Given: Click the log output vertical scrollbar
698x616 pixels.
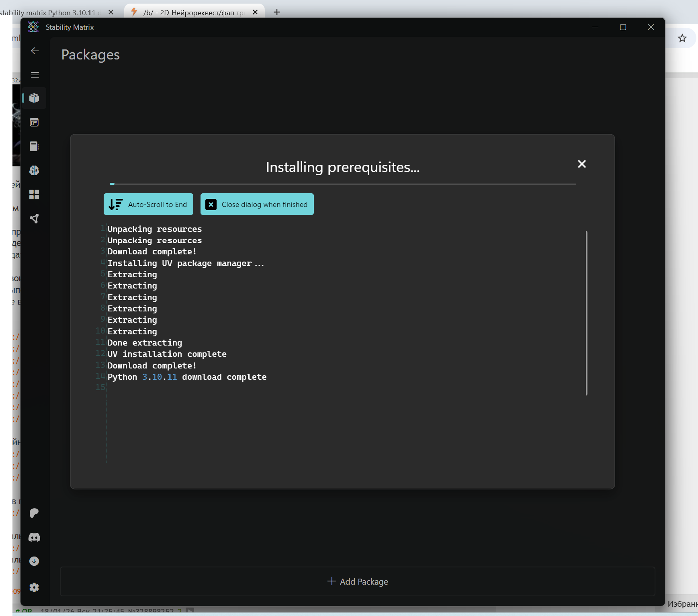Looking at the screenshot, I should [x=587, y=313].
